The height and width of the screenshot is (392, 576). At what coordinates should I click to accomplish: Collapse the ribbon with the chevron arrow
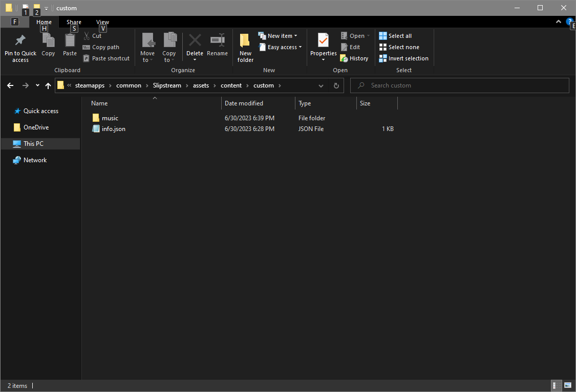click(x=559, y=21)
